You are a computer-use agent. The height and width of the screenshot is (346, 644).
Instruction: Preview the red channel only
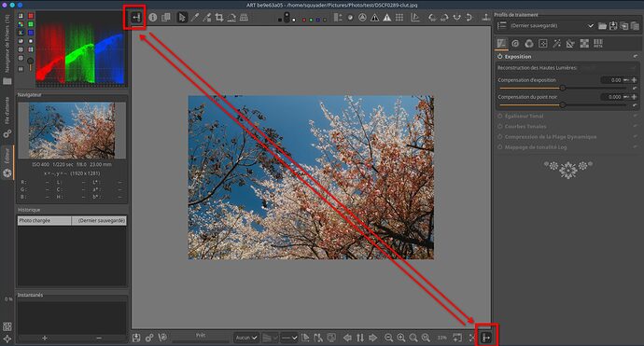[x=304, y=20]
